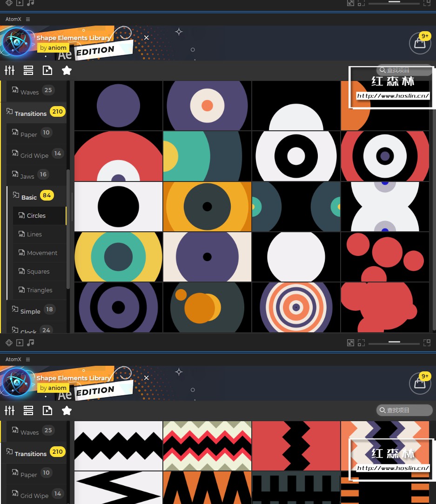Open AtomX panel menu in lower panel
436x504 pixels.
[28, 359]
